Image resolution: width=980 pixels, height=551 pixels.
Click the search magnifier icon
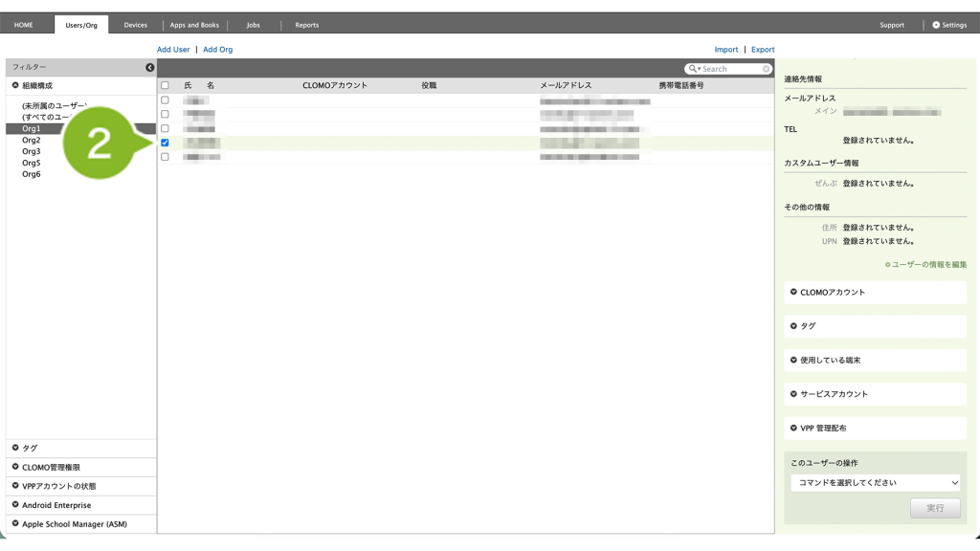pyautogui.click(x=693, y=69)
